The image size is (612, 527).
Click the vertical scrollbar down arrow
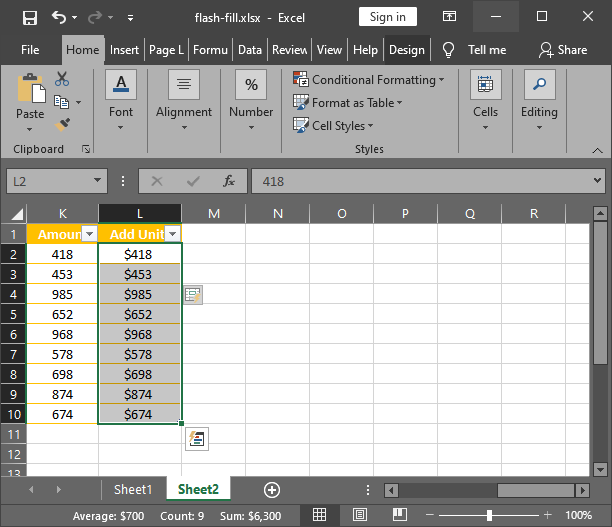[600, 469]
